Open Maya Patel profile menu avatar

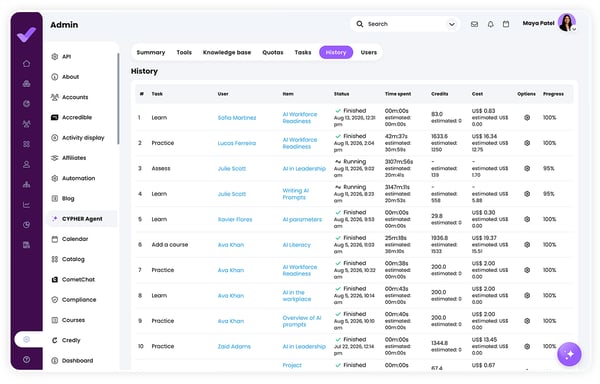pos(567,23)
